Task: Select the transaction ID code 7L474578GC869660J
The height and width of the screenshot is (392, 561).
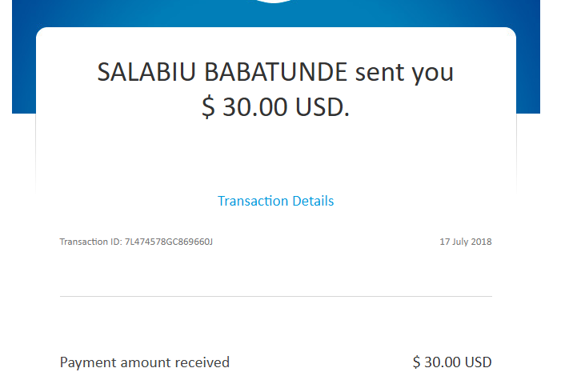Action: coord(169,242)
